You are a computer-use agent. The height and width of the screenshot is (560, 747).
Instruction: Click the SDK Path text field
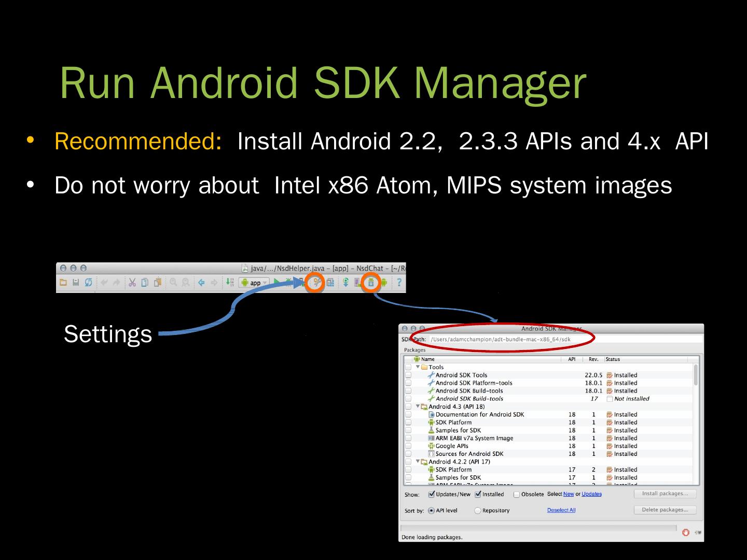click(x=565, y=340)
